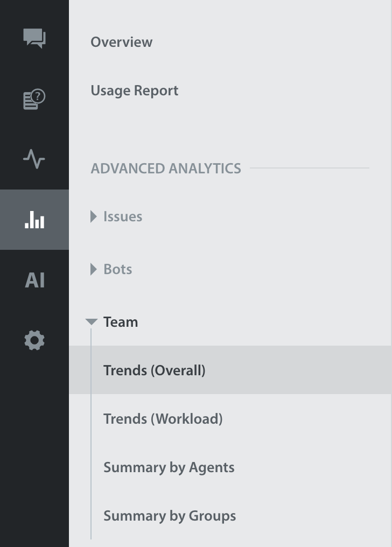392x547 pixels.
Task: Click the Team group label
Action: click(121, 322)
